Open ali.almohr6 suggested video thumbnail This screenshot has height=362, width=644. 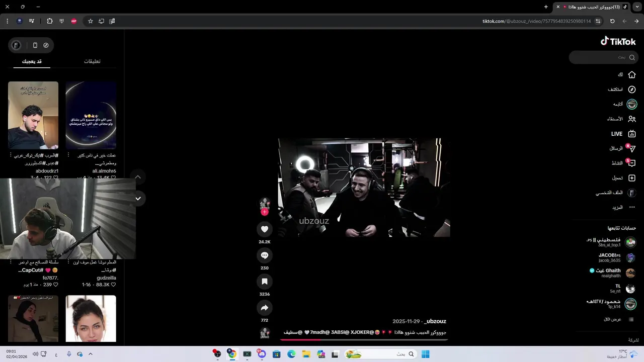[x=91, y=116]
